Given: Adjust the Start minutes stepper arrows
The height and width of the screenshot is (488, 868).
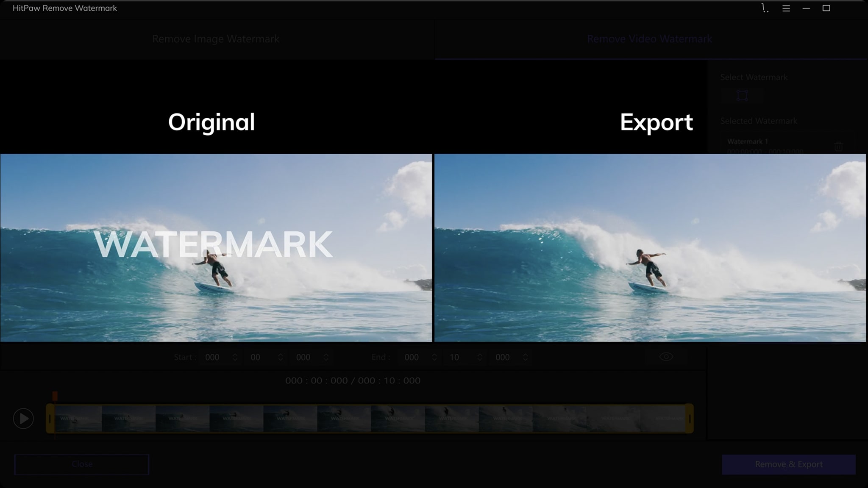Looking at the screenshot, I should (x=235, y=357).
